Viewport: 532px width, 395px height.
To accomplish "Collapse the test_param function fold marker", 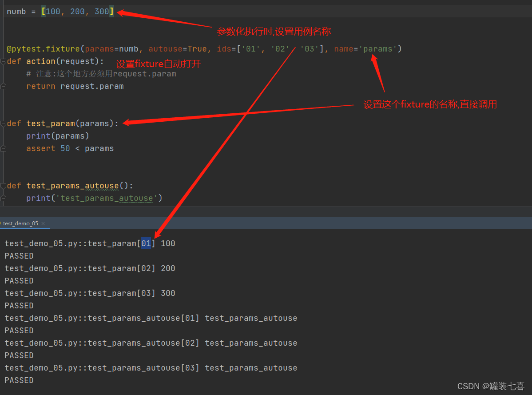I will click(3, 124).
